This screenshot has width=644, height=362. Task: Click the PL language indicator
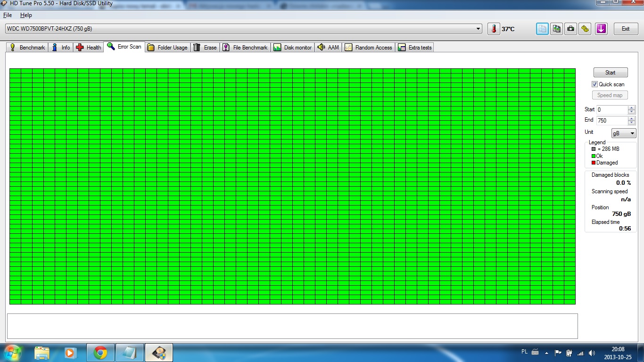525,352
